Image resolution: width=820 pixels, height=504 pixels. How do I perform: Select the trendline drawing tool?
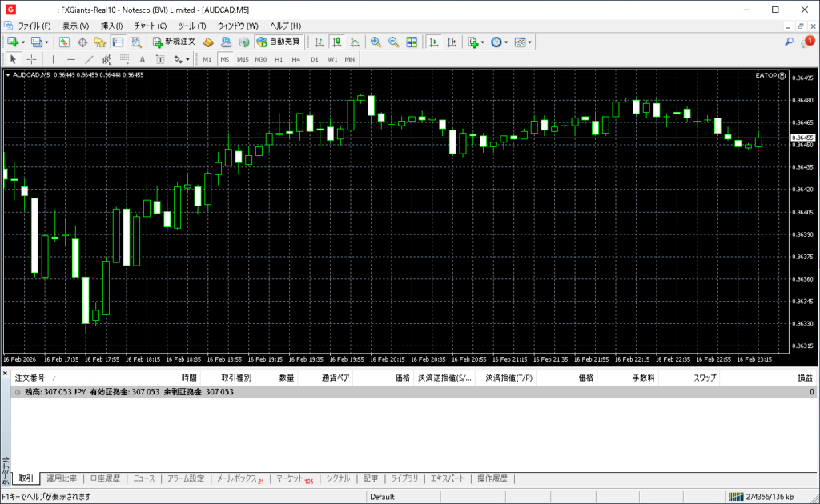click(x=89, y=59)
